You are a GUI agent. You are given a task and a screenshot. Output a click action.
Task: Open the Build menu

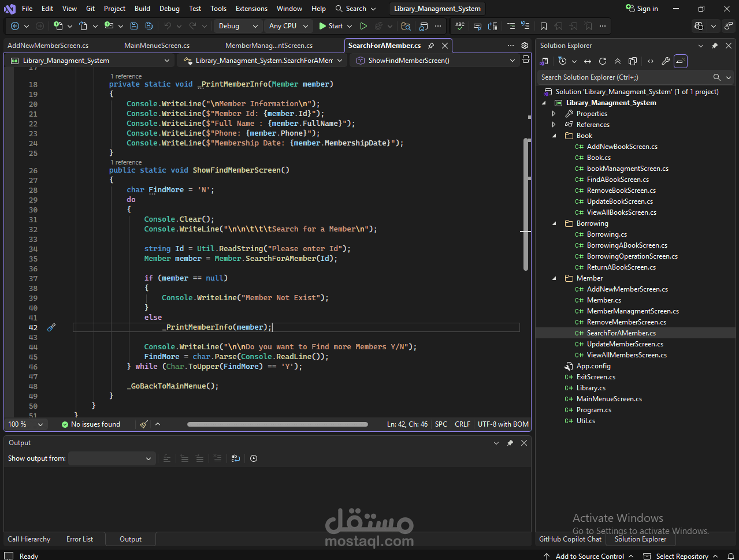(x=142, y=9)
